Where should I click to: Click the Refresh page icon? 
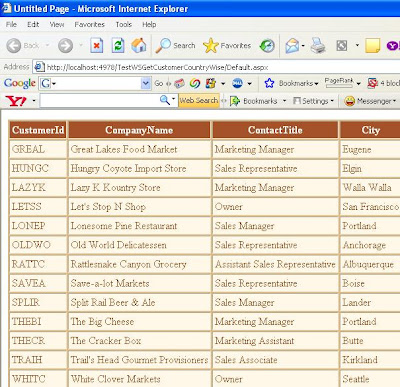click(118, 46)
